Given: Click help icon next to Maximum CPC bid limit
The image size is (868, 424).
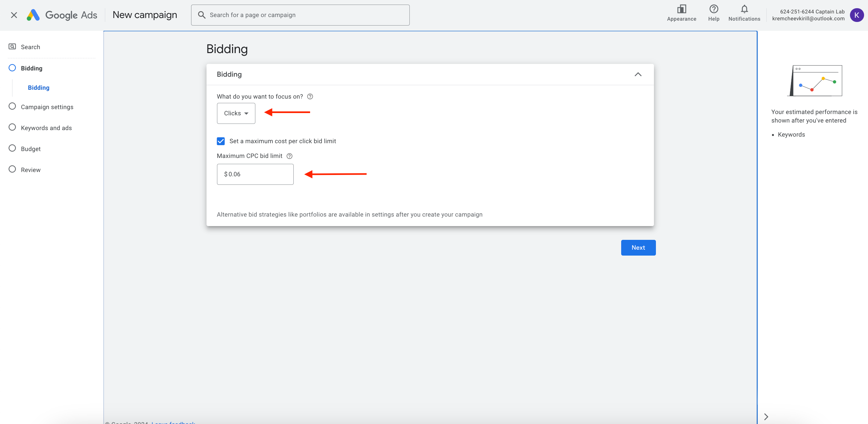Looking at the screenshot, I should point(289,156).
